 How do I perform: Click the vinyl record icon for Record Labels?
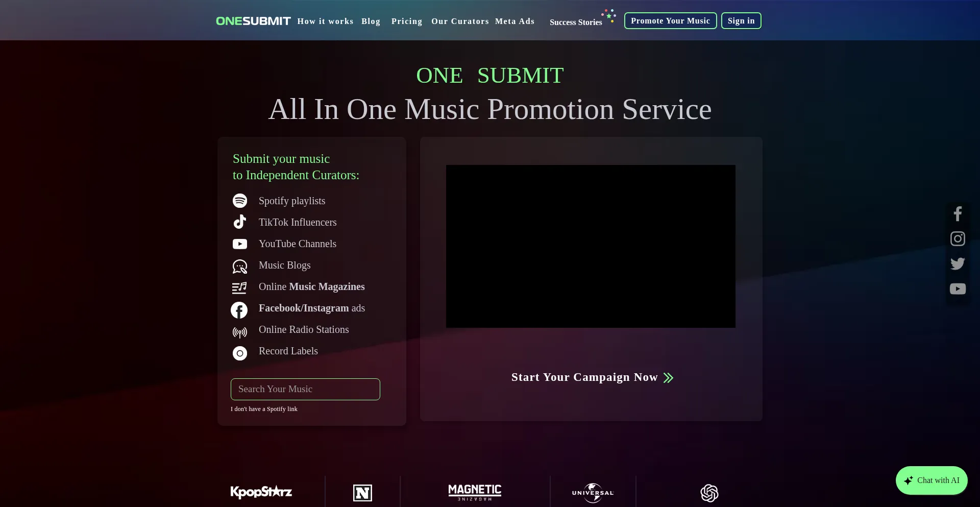(240, 353)
